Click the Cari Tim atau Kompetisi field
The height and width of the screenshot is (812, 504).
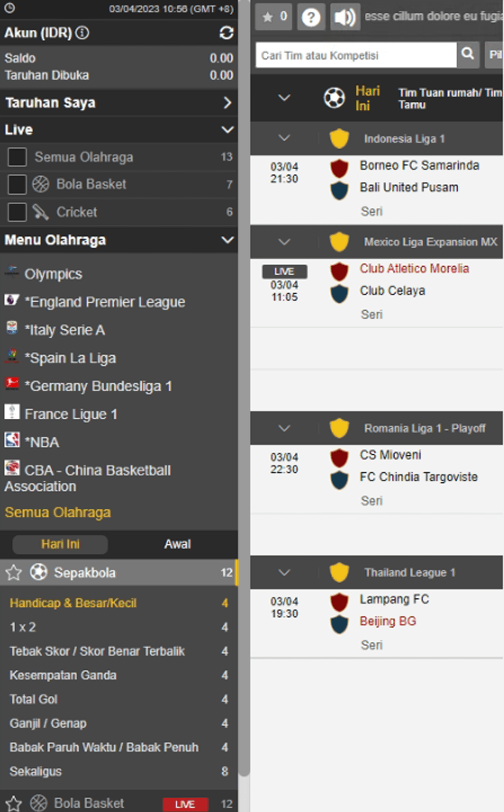click(355, 55)
